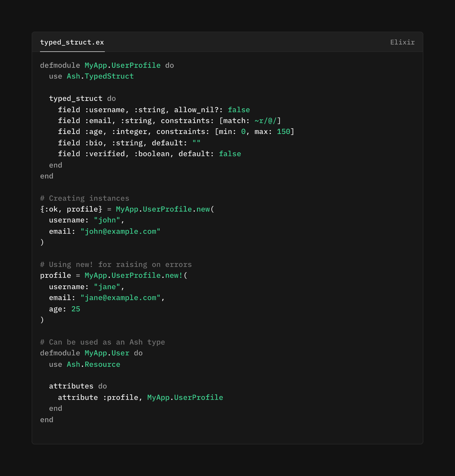Click the "# Creating instances" comment
Image resolution: width=455 pixels, height=476 pixels.
tap(85, 198)
